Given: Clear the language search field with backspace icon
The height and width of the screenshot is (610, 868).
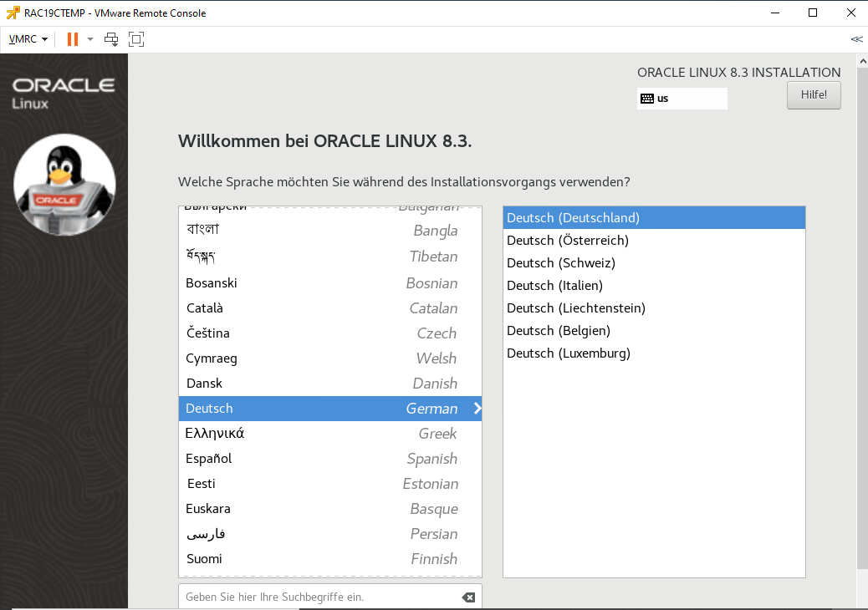Looking at the screenshot, I should [x=468, y=597].
